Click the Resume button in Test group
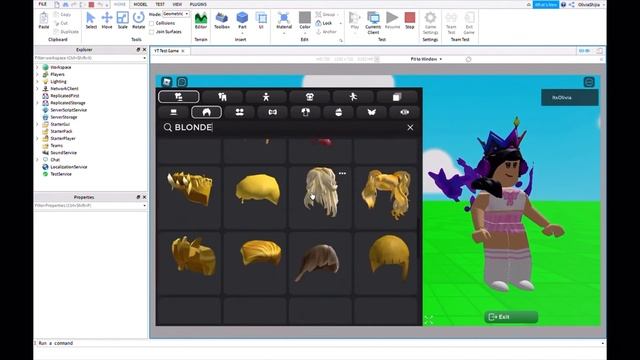Screen dimensions: 640x360 tap(392, 20)
